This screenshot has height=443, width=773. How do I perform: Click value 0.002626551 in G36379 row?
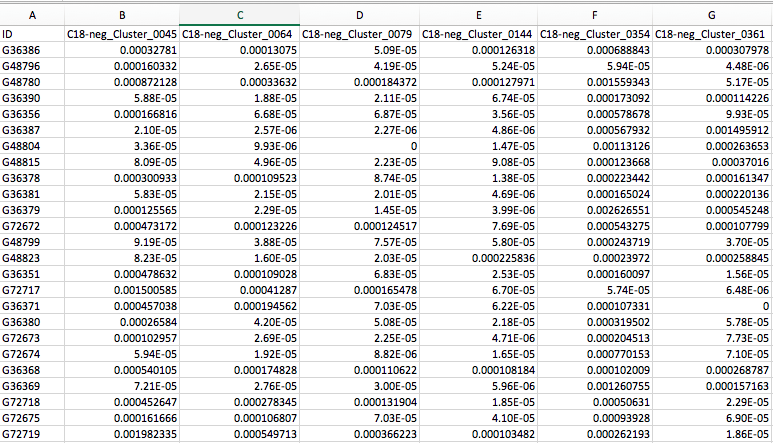coord(595,210)
